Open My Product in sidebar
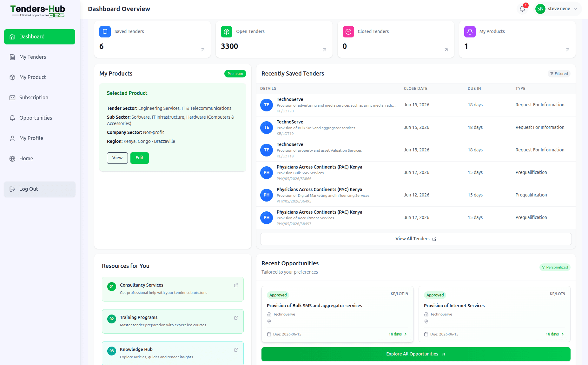The image size is (588, 365). [x=40, y=77]
